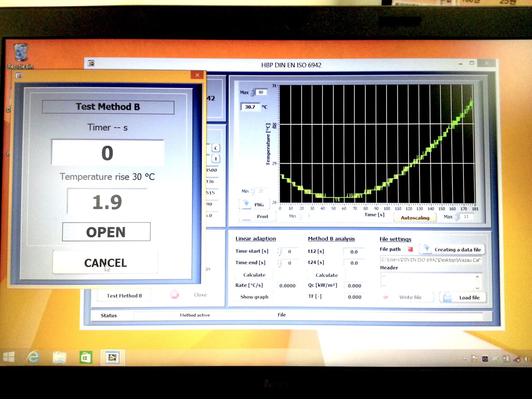Click Creating a data file button
The height and width of the screenshot is (399, 532).
coord(453,249)
